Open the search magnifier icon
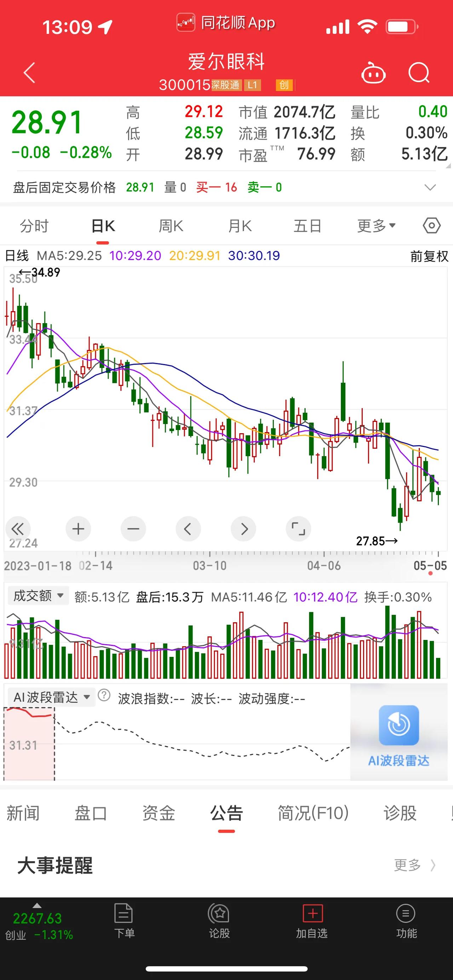 [x=419, y=72]
